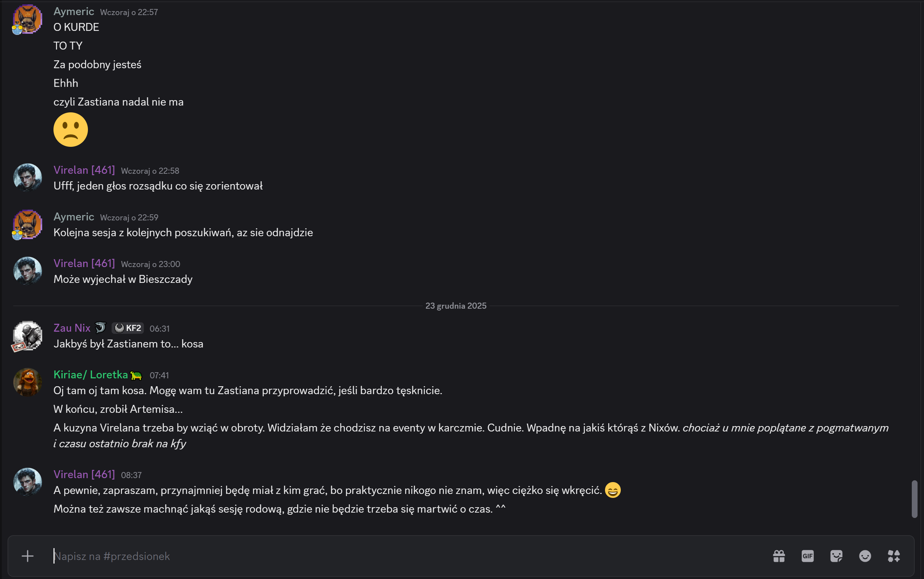Open the gift Nitro icon

pos(779,556)
